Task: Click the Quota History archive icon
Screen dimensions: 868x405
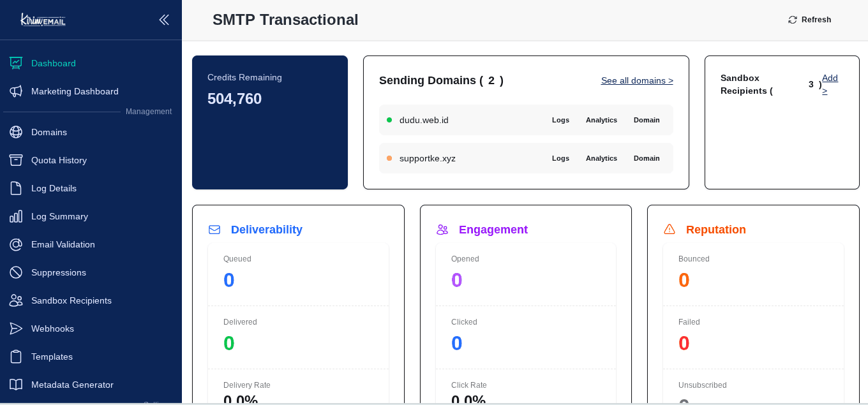Action: point(16,160)
